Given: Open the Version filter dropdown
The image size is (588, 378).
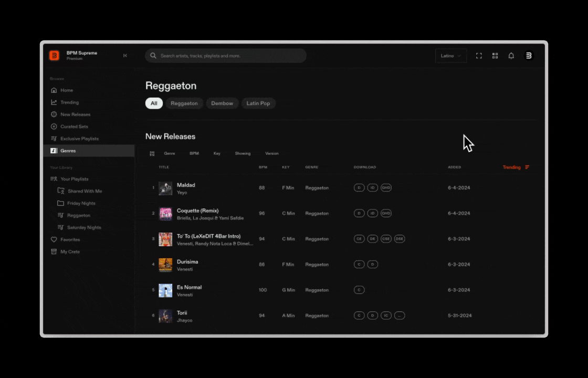Looking at the screenshot, I should tap(272, 153).
